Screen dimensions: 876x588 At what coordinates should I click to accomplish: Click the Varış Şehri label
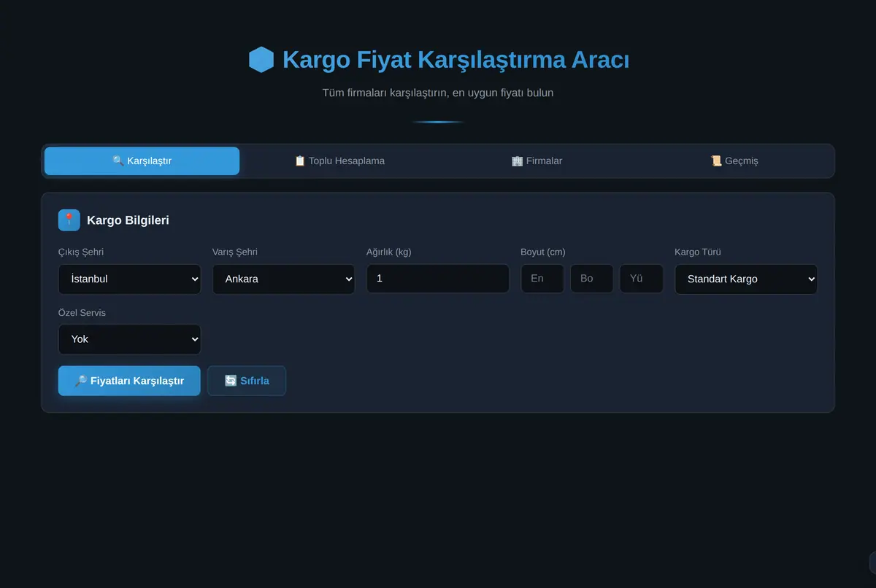(235, 252)
